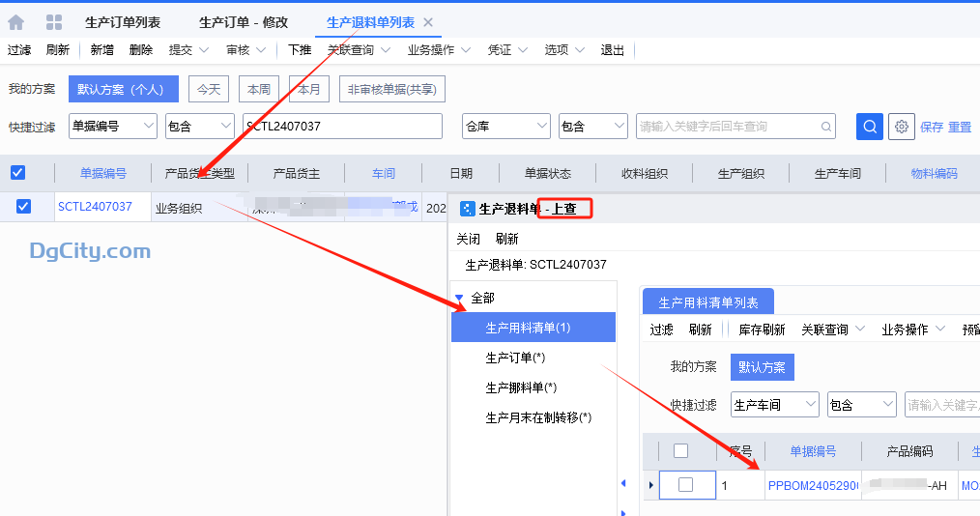Open PPBOM2405290 document link
The image size is (980, 516).
(x=813, y=485)
